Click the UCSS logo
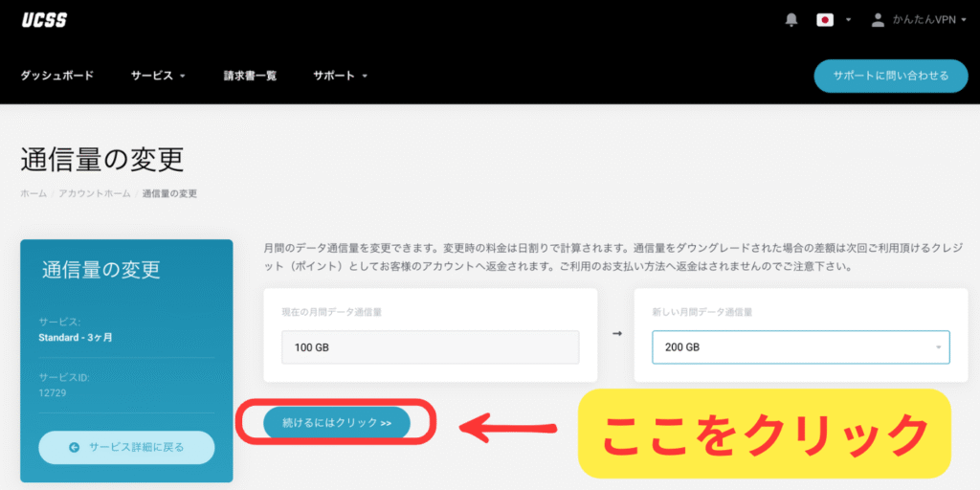The height and width of the screenshot is (490, 980). (x=44, y=20)
